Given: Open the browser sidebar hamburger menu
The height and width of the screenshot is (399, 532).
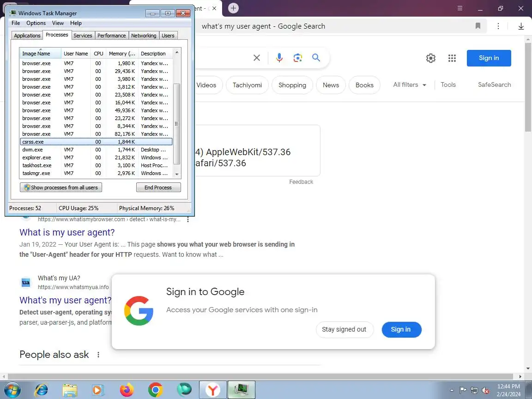Looking at the screenshot, I should [460, 8].
